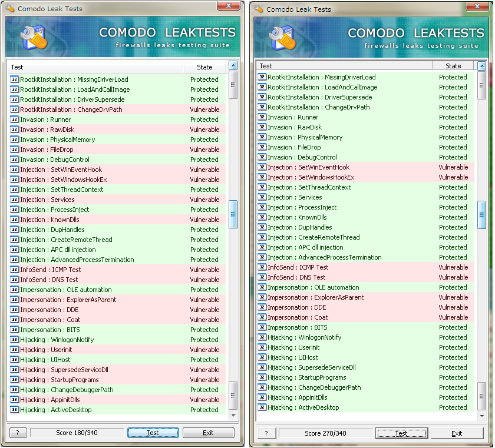
Task: Click the Exit button in the right window
Action: coord(457,433)
